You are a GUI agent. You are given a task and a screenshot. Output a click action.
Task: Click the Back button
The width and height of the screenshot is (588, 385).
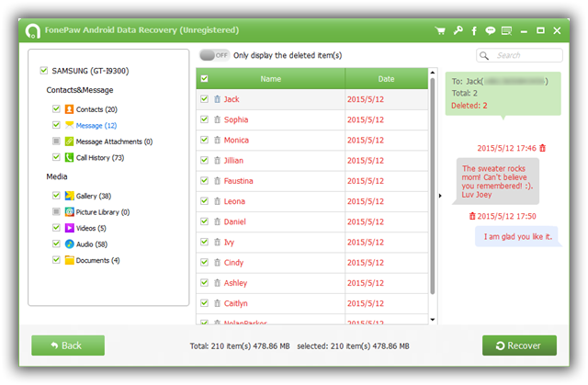click(68, 345)
